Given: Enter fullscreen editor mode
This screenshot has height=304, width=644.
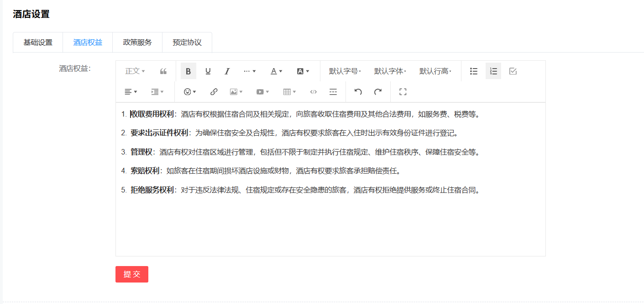Looking at the screenshot, I should [x=403, y=92].
